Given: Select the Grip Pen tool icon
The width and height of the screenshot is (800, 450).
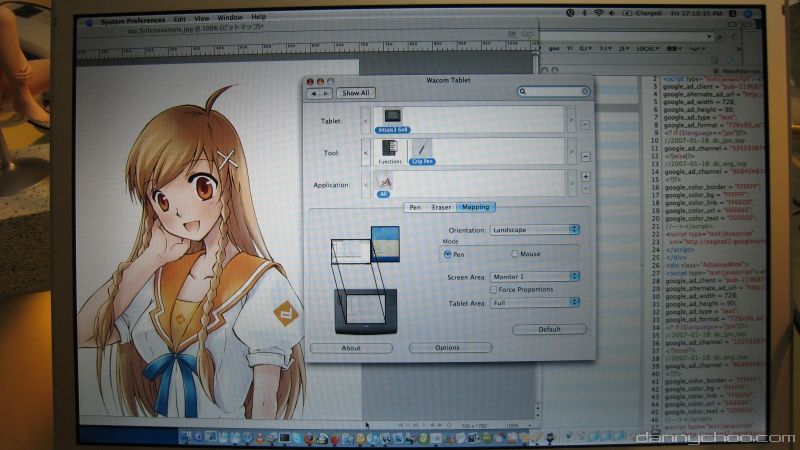Looking at the screenshot, I should [x=421, y=150].
